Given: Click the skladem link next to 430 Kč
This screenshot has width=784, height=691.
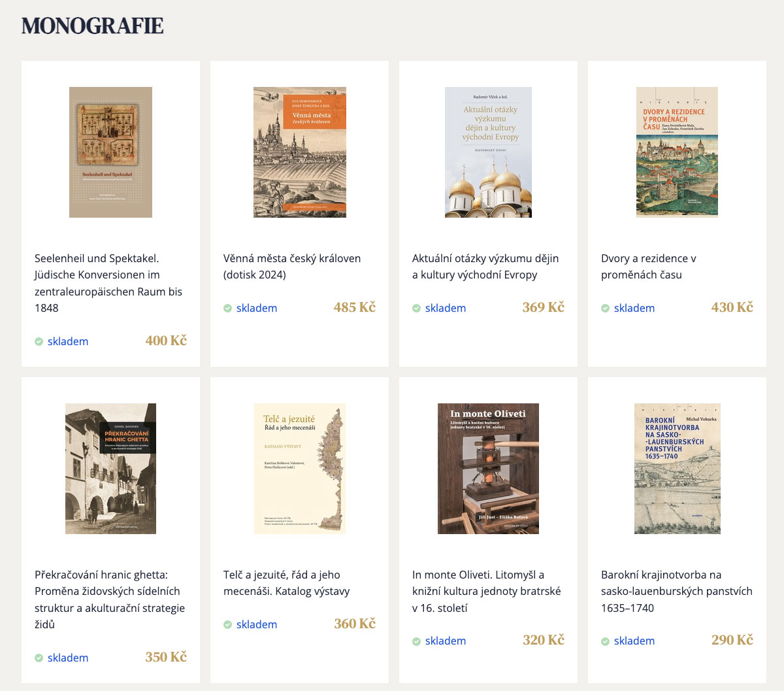Looking at the screenshot, I should click(x=634, y=308).
